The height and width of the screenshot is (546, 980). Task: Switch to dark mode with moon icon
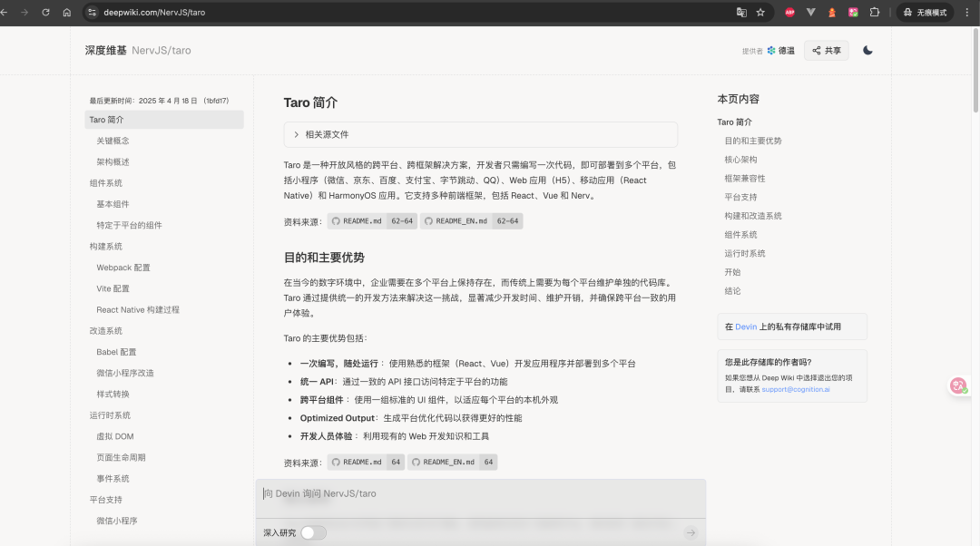click(867, 51)
